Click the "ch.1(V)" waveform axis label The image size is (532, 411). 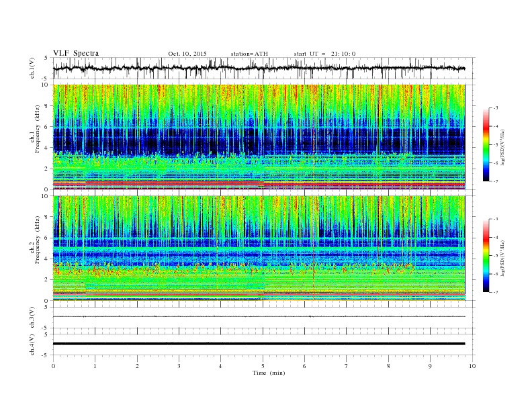click(32, 68)
